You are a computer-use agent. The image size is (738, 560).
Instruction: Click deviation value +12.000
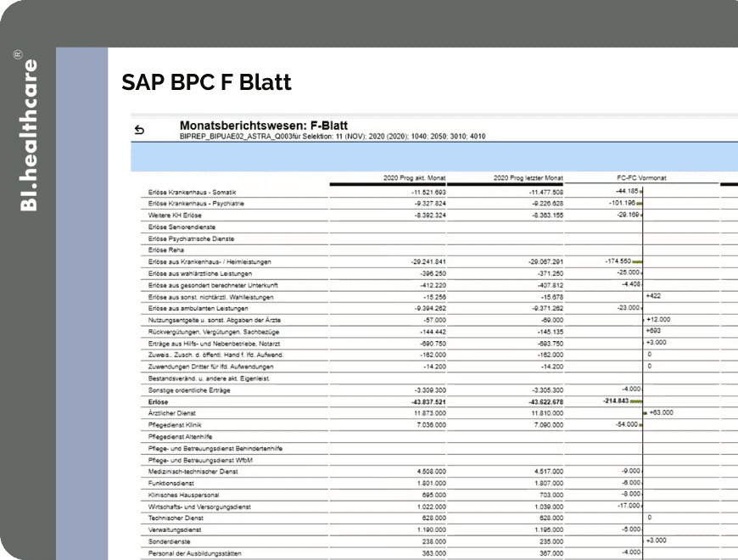point(658,320)
